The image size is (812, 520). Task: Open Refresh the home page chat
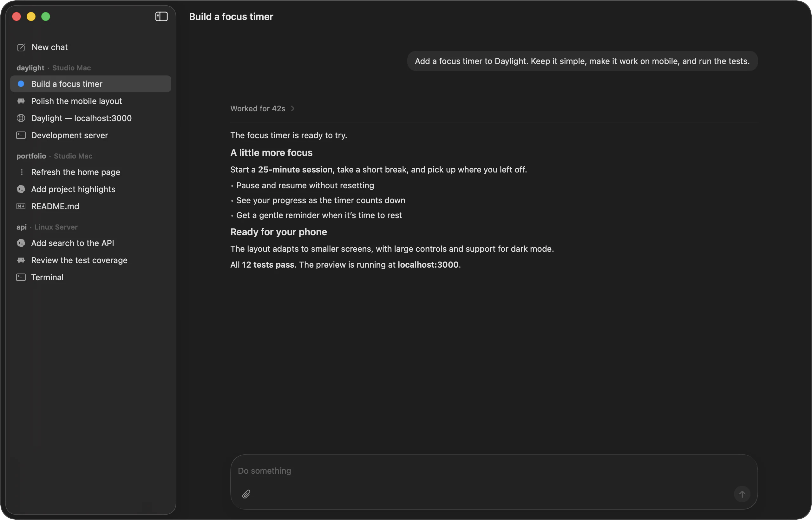pos(90,172)
